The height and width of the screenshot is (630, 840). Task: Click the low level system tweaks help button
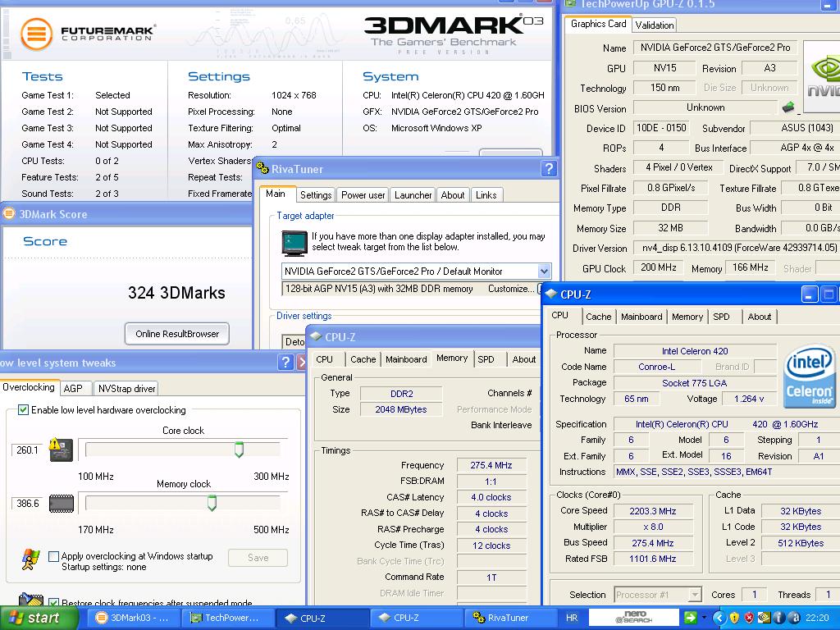(x=285, y=363)
